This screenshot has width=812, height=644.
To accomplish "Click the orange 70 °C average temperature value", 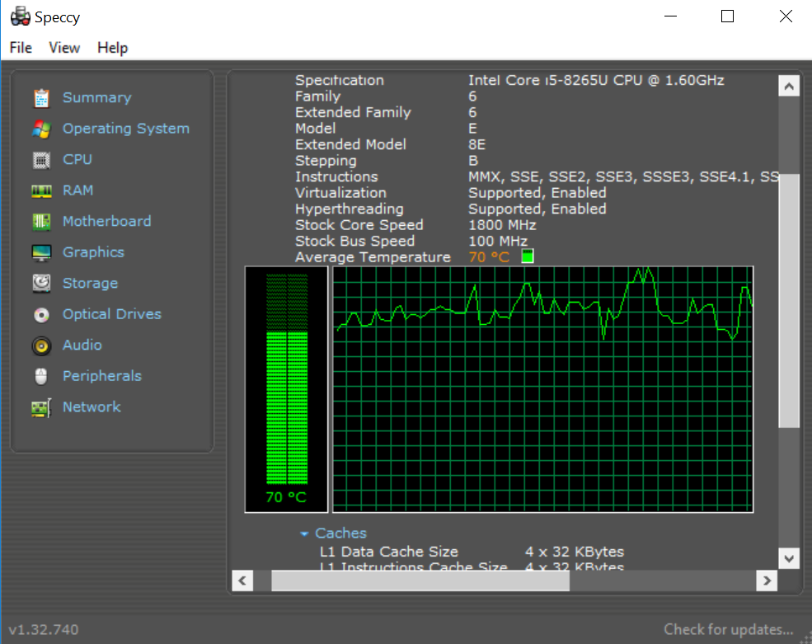I will (489, 257).
